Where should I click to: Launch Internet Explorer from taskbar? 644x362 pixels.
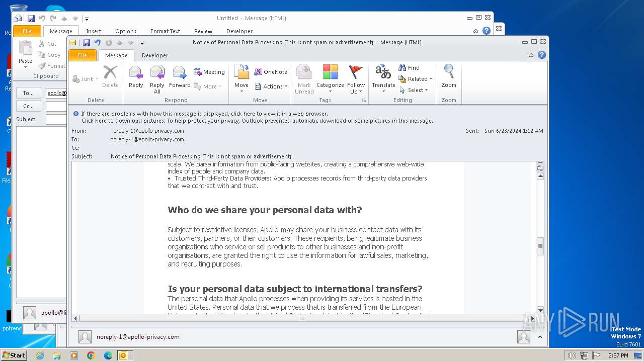pos(40,355)
